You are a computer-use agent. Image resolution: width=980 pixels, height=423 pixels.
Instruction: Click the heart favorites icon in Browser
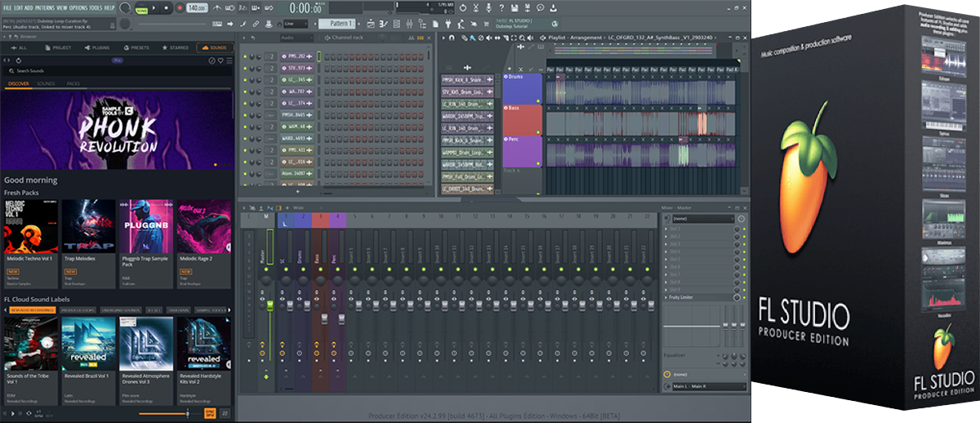coord(220,60)
